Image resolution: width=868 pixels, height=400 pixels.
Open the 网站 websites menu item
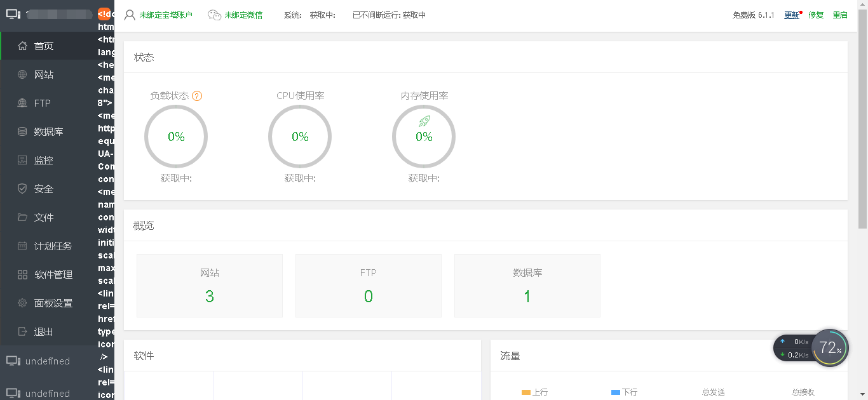tap(48, 74)
